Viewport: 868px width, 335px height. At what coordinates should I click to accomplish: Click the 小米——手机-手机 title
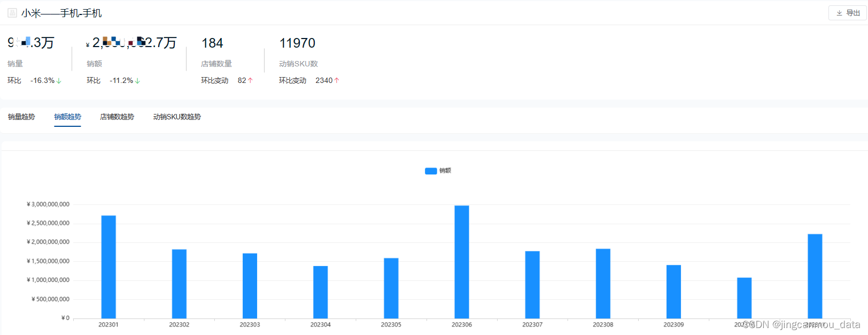61,13
